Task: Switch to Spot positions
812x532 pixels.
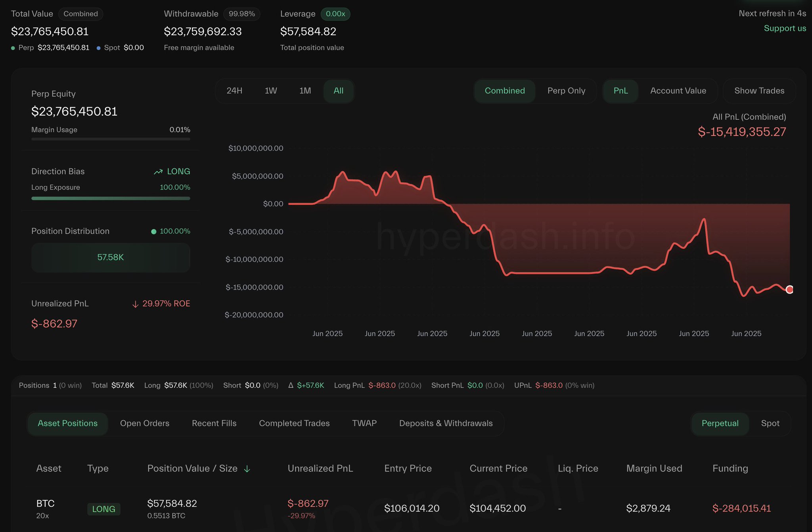Action: click(x=770, y=423)
